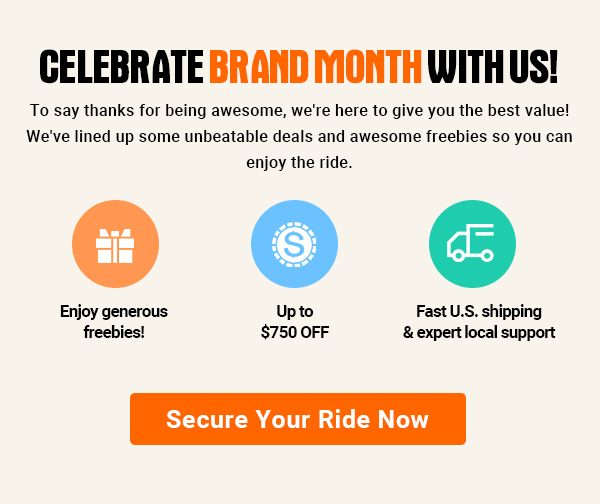Click '& expert local support' caption line
600x504 pixels.
pos(479,332)
